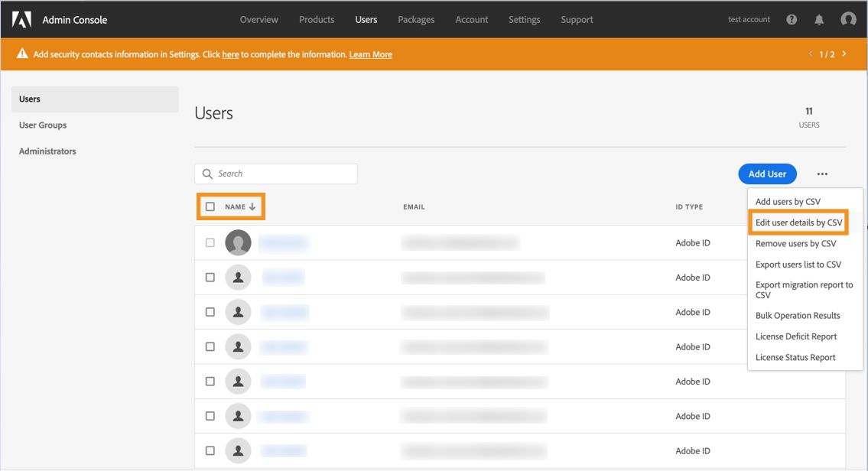
Task: Click the test account name
Action: 749,19
